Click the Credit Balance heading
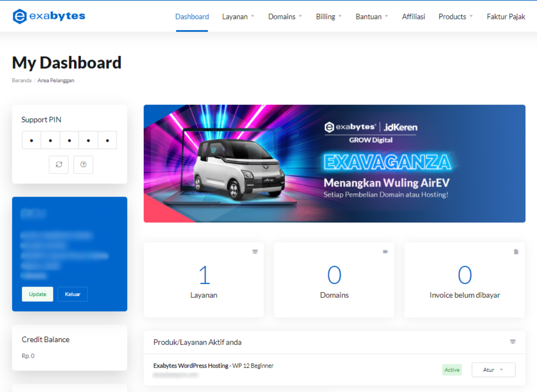 click(x=45, y=340)
